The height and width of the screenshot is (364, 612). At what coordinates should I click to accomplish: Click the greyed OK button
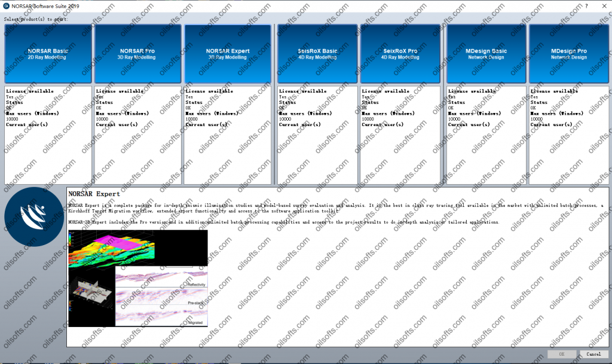point(562,354)
